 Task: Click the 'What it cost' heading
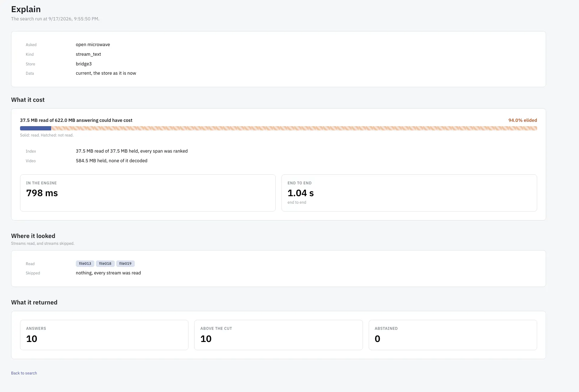click(28, 100)
